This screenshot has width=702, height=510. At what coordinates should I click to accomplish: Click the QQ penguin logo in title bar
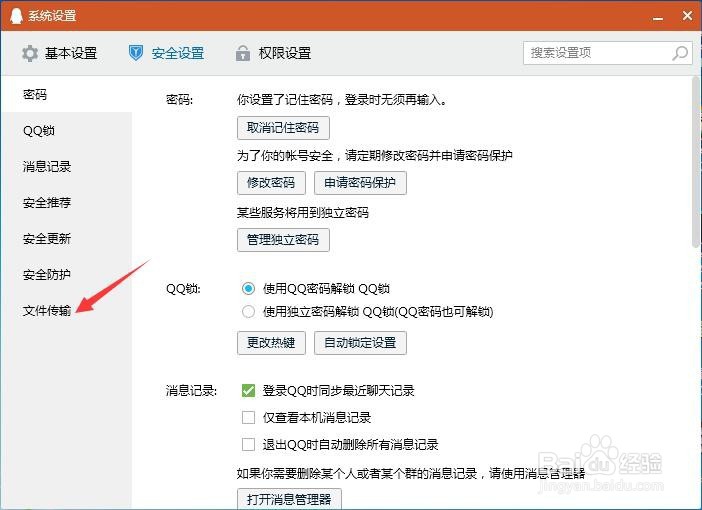coord(16,16)
